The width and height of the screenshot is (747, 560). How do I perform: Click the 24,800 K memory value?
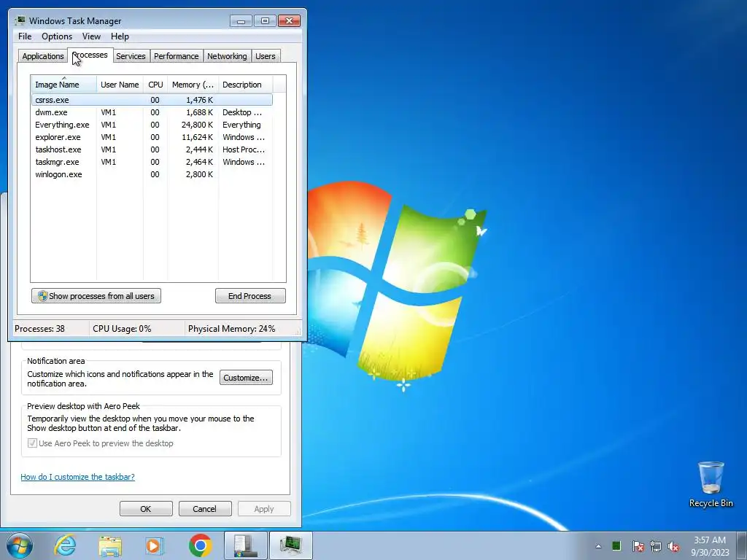197,125
